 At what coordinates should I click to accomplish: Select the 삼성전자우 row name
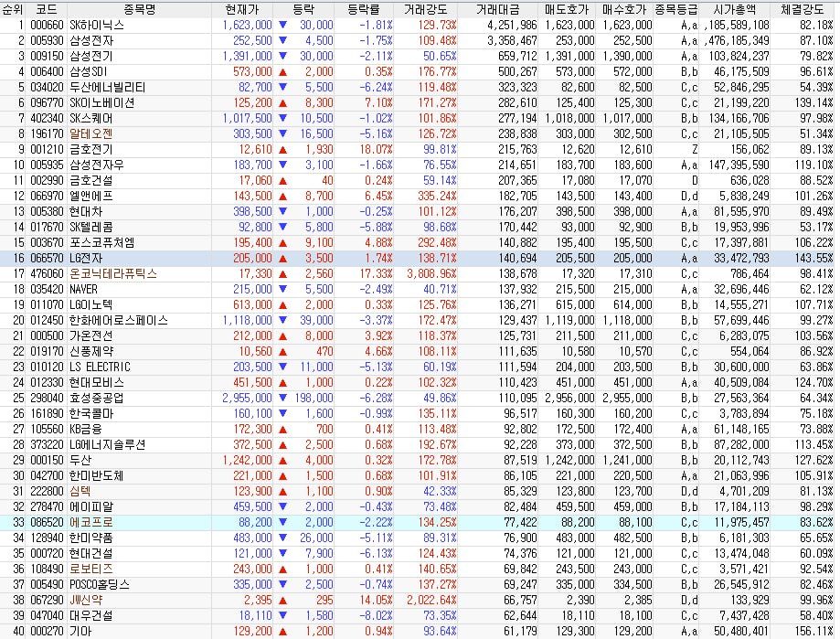[x=96, y=165]
